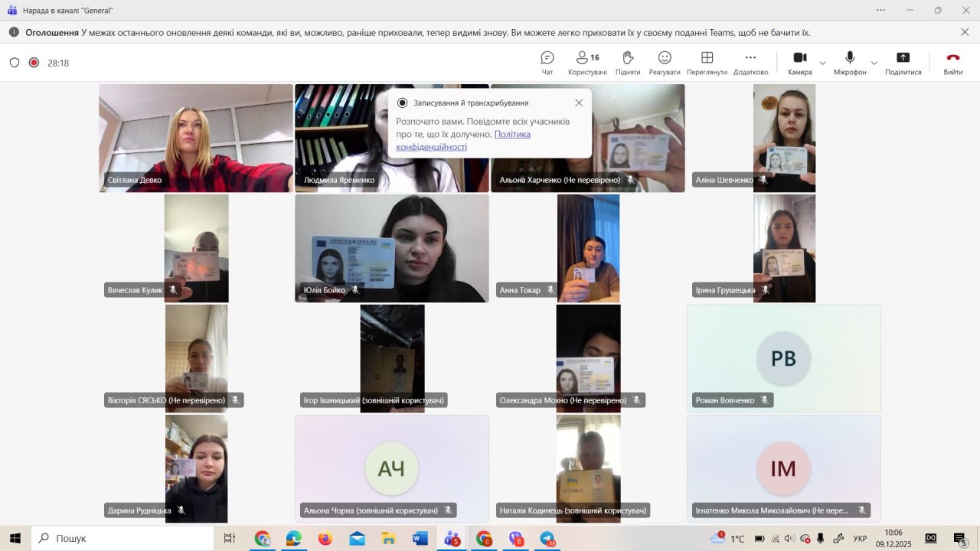Click the red recording indicator icon
Viewport: 980px width, 551px height.
pyautogui.click(x=34, y=63)
